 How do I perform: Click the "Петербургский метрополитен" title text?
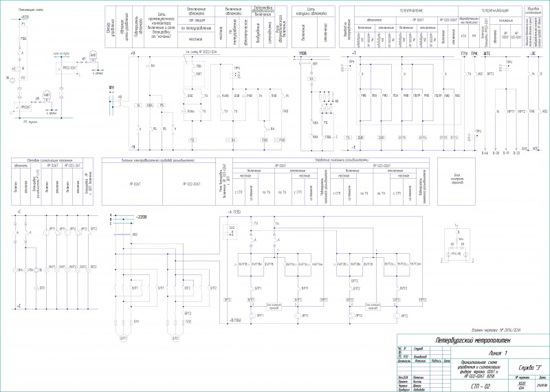coord(473,340)
